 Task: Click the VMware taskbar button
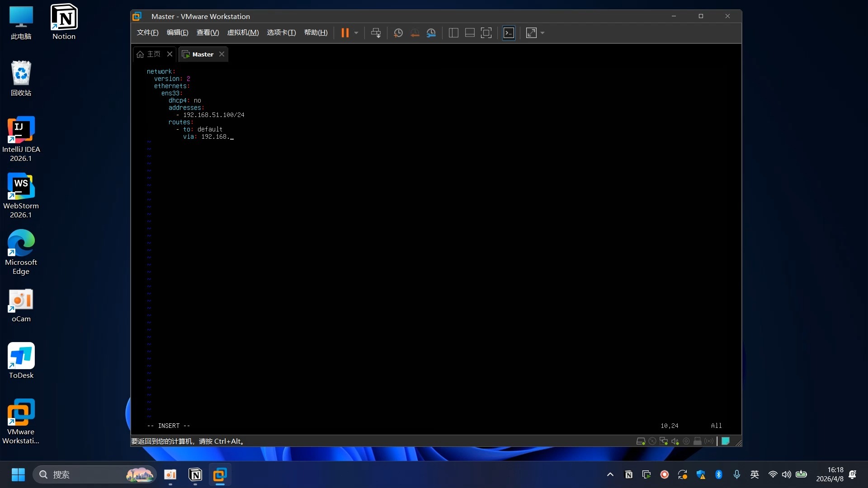[x=220, y=474]
